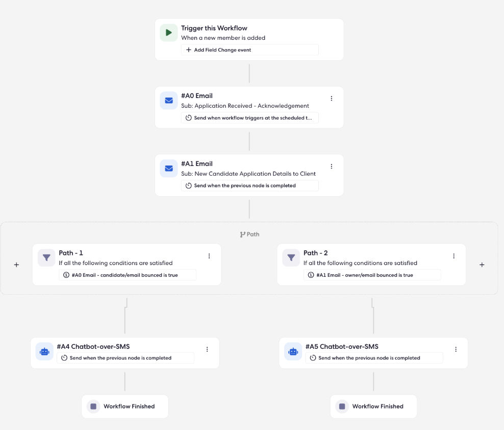
Task: Click the Path - 1 filter funnel icon
Action: 46,258
